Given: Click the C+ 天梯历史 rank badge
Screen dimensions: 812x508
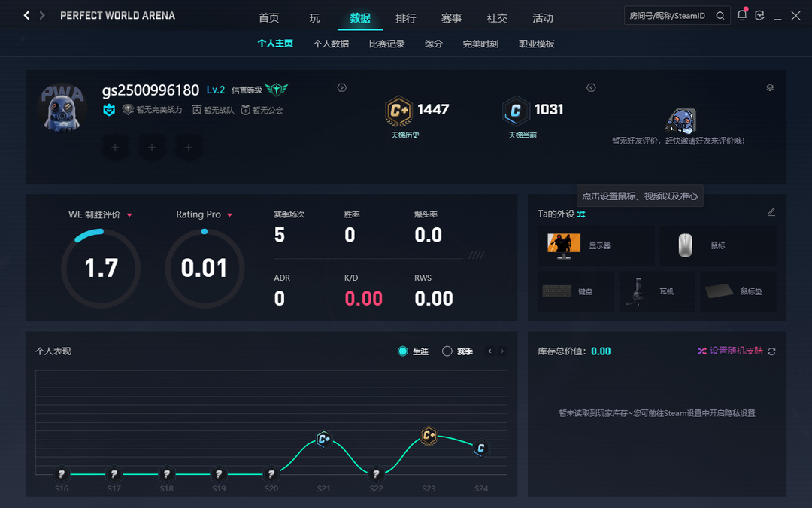Looking at the screenshot, I should 398,111.
